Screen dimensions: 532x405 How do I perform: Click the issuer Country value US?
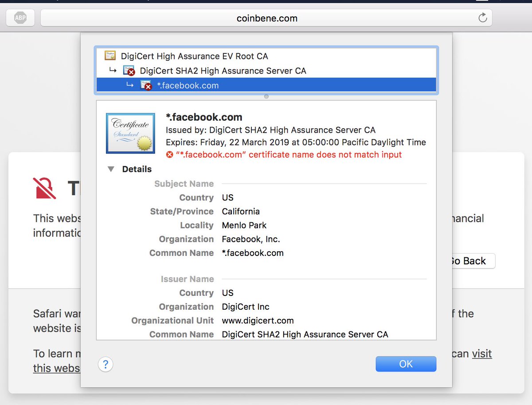(227, 293)
